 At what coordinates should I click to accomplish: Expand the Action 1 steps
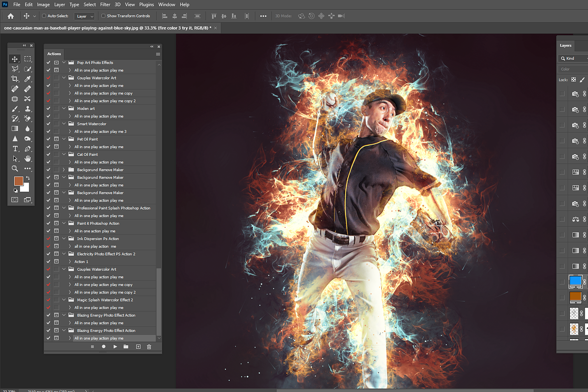click(70, 262)
